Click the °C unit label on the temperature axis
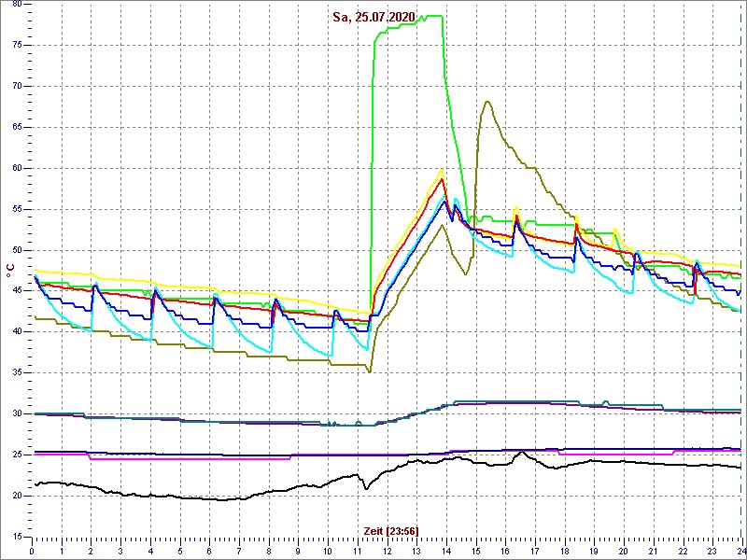The height and width of the screenshot is (560, 747). pyautogui.click(x=9, y=270)
